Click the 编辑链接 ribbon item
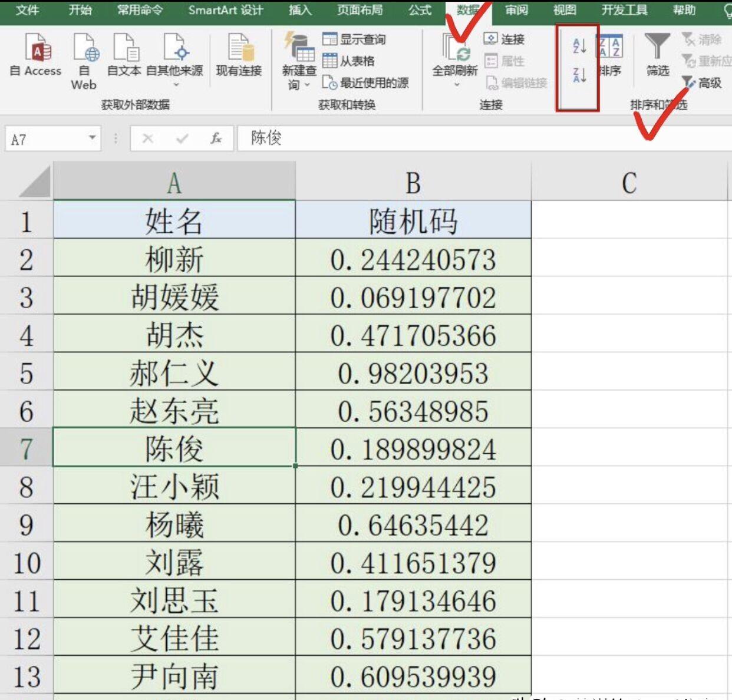 (x=516, y=83)
